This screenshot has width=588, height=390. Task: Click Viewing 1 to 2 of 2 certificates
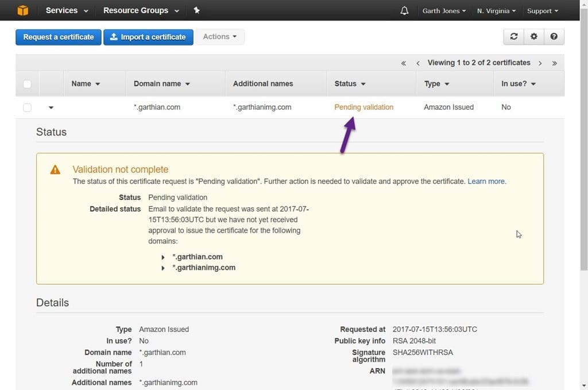pos(479,63)
